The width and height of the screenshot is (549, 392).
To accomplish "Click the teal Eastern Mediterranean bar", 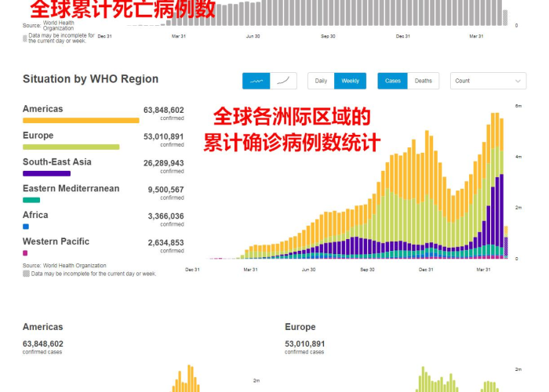I will pyautogui.click(x=31, y=200).
